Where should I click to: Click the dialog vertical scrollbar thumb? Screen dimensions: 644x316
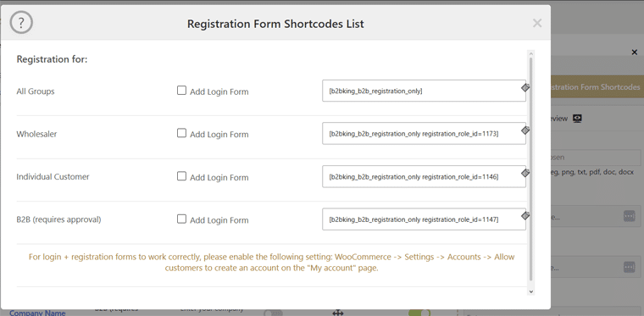[x=530, y=169]
